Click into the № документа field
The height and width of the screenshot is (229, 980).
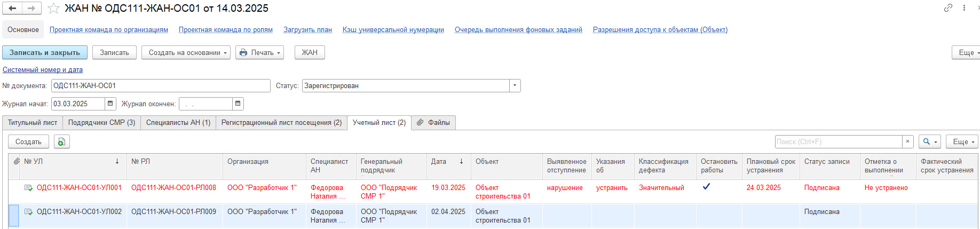[x=160, y=86]
